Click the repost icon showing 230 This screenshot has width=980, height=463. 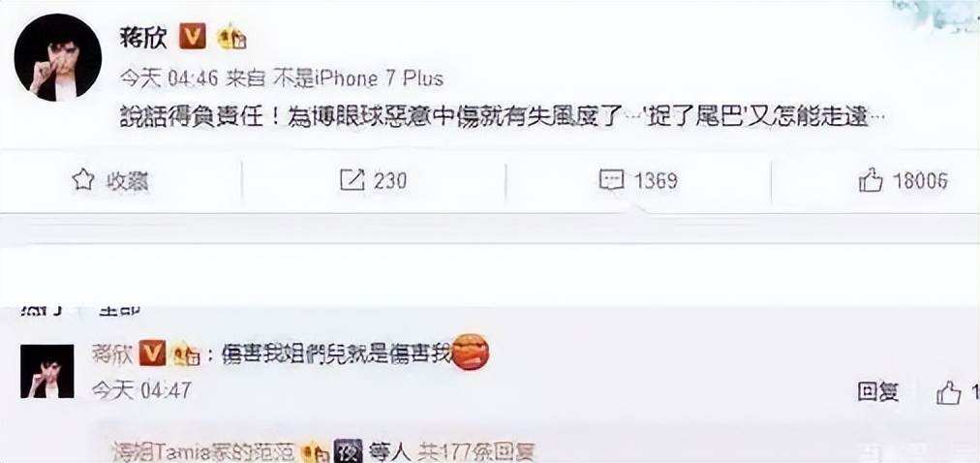click(352, 180)
